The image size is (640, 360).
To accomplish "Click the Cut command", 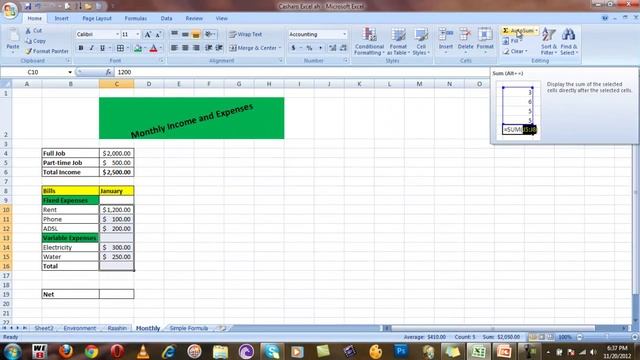I will point(34,31).
